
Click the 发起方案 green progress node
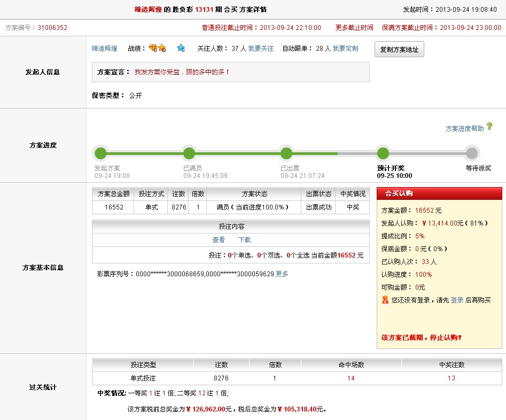coord(100,154)
